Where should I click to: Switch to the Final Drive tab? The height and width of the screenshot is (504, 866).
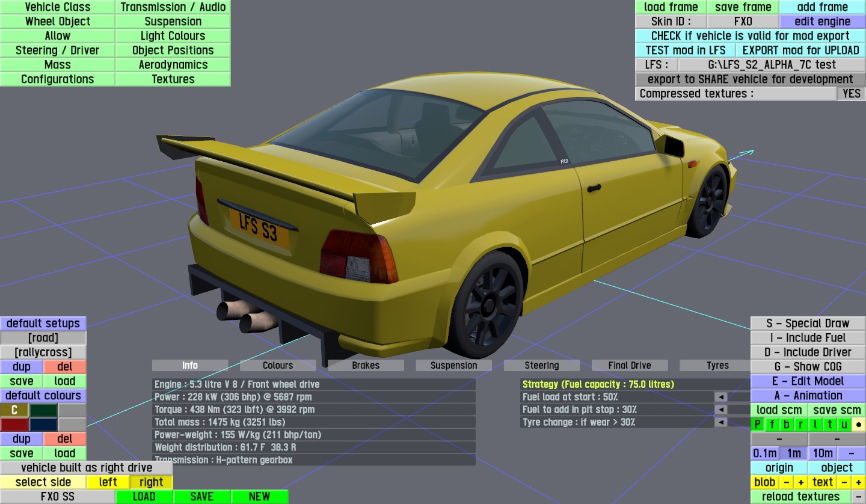[x=630, y=366]
